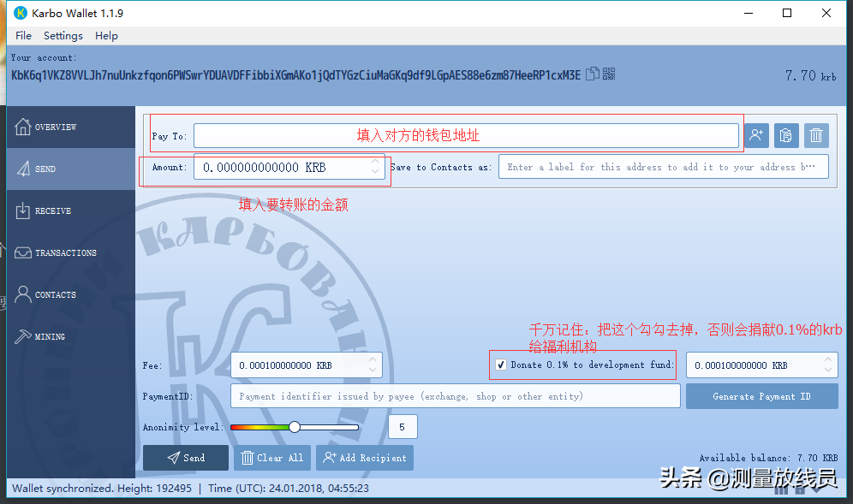The height and width of the screenshot is (504, 853).
Task: Paste an address using the clipboard icon
Action: (785, 135)
